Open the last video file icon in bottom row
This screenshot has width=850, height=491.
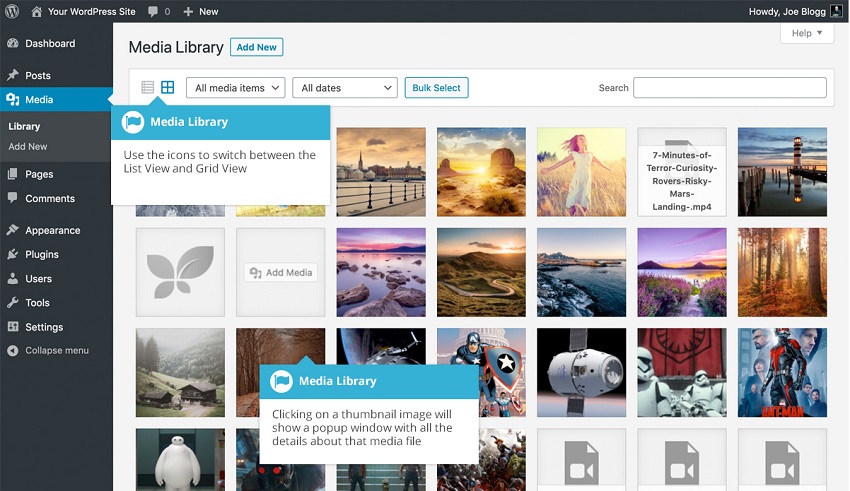(782, 462)
